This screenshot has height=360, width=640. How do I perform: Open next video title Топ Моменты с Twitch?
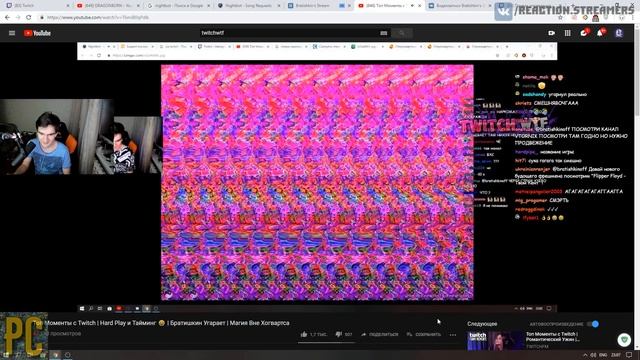(553, 337)
